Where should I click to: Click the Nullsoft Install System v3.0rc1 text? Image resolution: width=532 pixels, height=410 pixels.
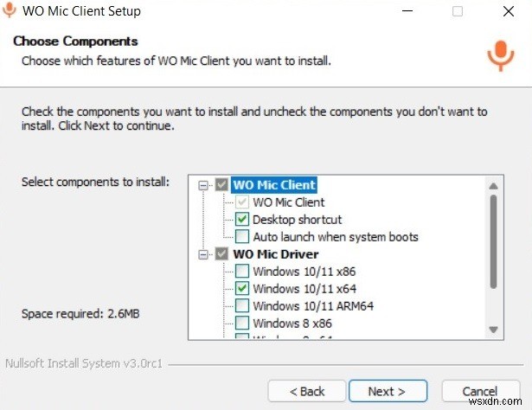tap(84, 363)
